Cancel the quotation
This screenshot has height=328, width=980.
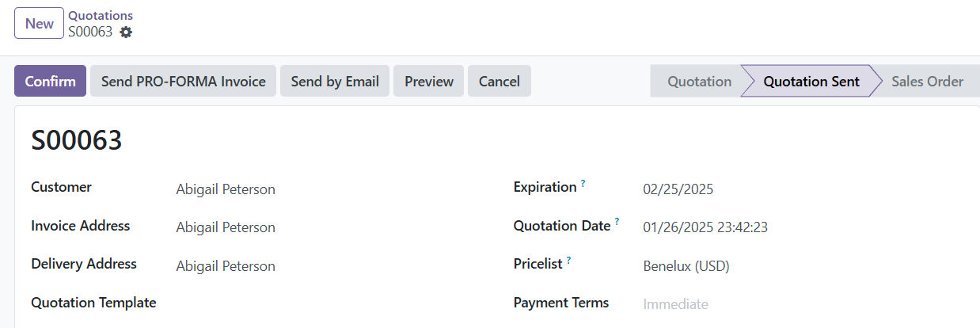click(x=499, y=81)
